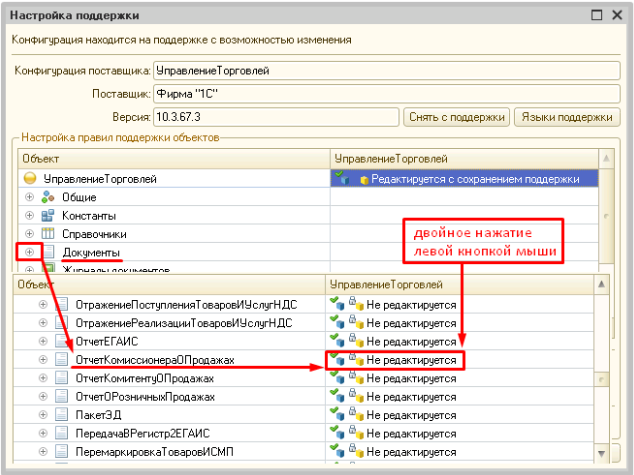The height and width of the screenshot is (475, 634).
Task: Expand ОтчетКомитентуОПродажах node
Action: pyautogui.click(x=43, y=378)
